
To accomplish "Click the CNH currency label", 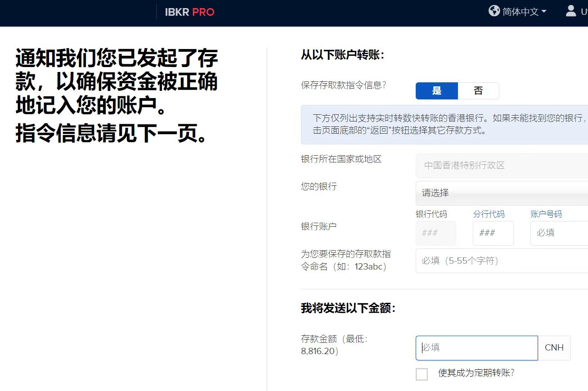I will tap(554, 348).
